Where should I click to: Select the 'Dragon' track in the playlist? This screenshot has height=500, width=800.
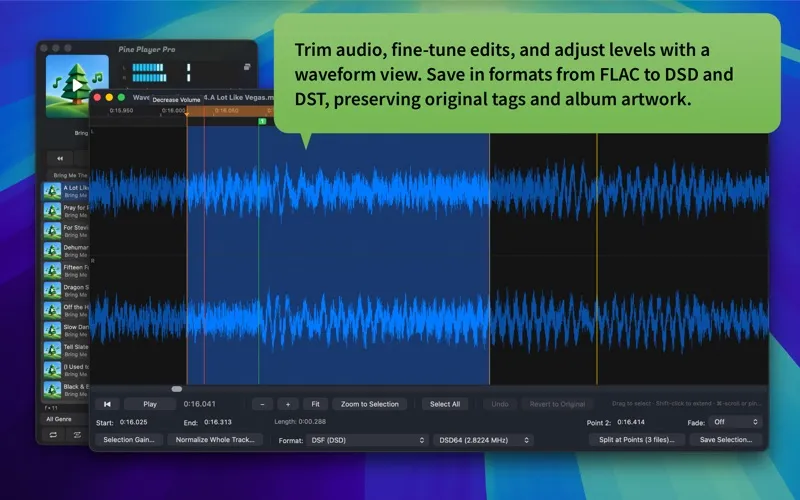click(x=65, y=291)
